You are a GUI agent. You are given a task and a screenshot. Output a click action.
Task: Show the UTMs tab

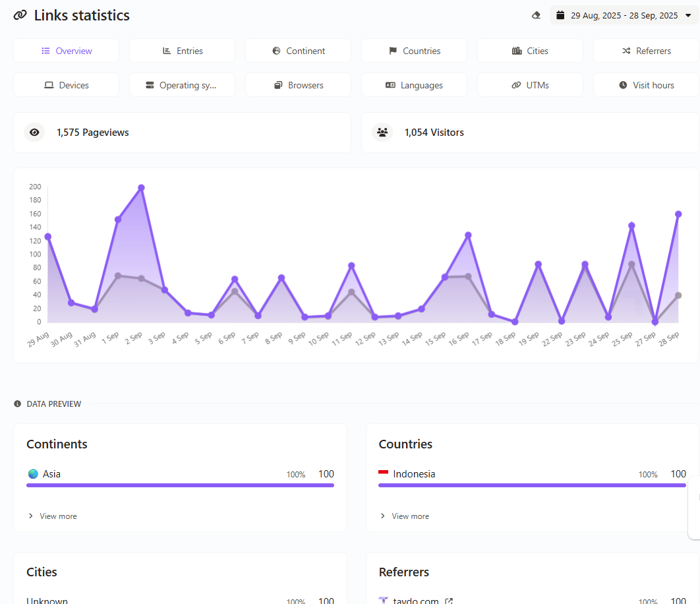pos(530,85)
